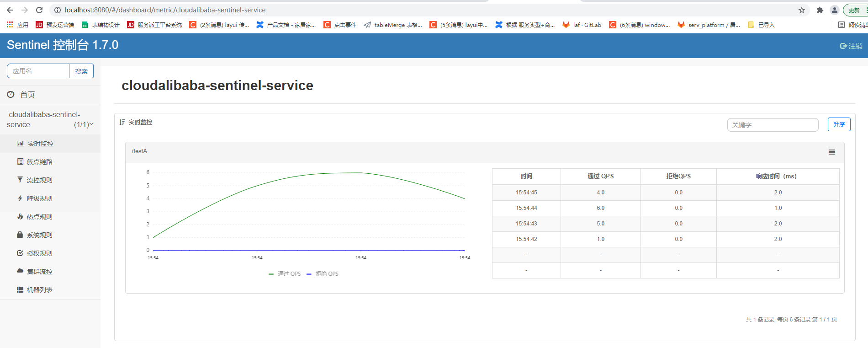
Task: Select 实时监控 in the sidebar
Action: [x=50, y=144]
